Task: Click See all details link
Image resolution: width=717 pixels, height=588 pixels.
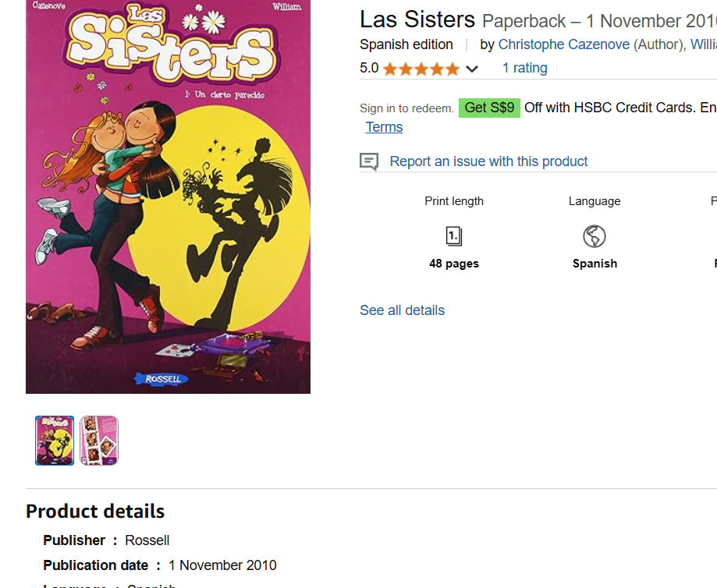Action: tap(402, 310)
